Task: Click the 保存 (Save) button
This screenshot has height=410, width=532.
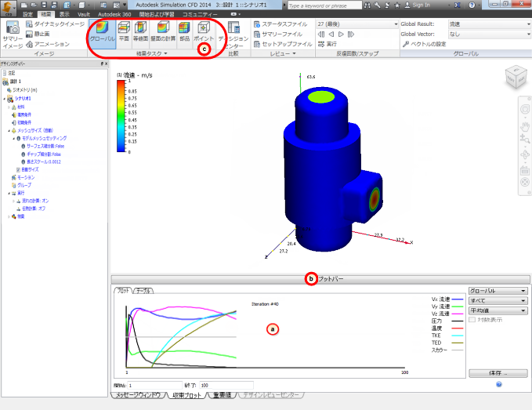Action: point(498,373)
